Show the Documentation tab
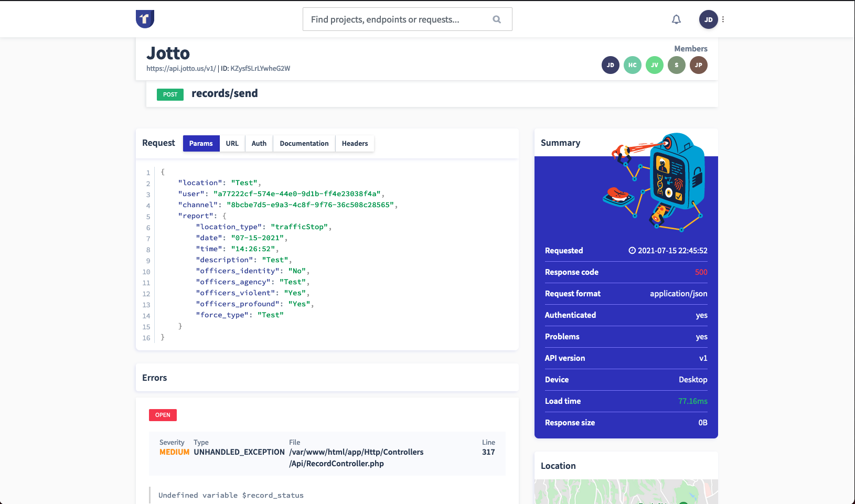 tap(304, 143)
